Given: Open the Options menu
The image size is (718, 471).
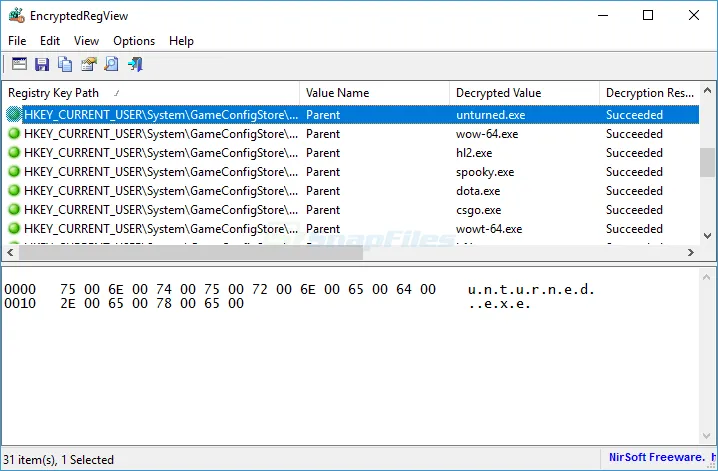Looking at the screenshot, I should coord(134,41).
